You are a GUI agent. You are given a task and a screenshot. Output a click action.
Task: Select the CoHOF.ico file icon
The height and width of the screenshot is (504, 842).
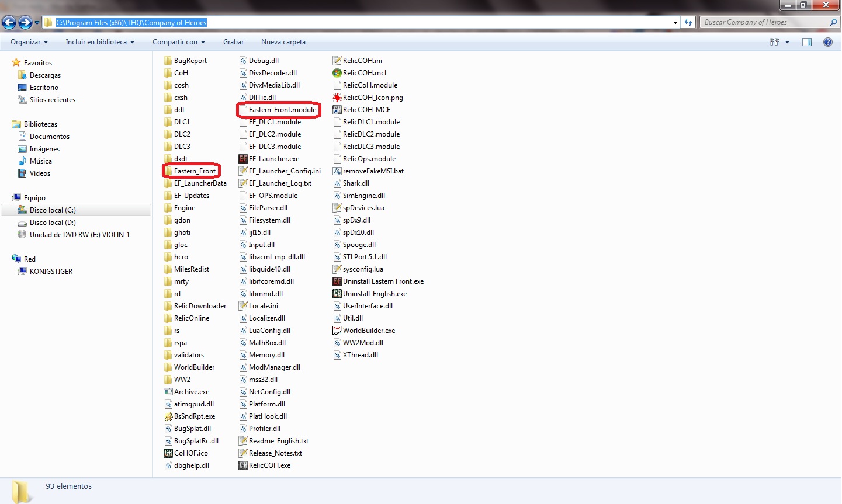168,453
